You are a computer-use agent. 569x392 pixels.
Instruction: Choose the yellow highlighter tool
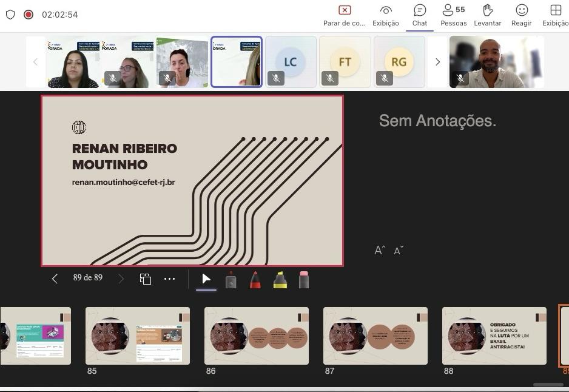[280, 280]
